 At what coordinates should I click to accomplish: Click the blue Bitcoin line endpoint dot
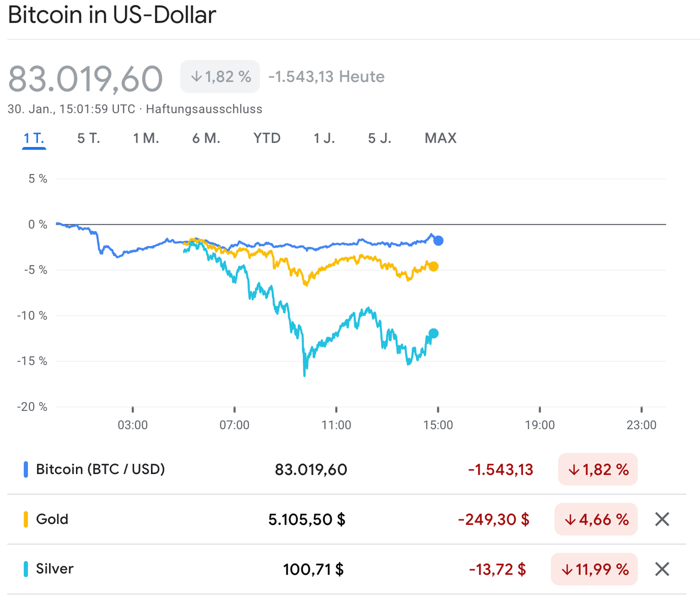click(438, 240)
